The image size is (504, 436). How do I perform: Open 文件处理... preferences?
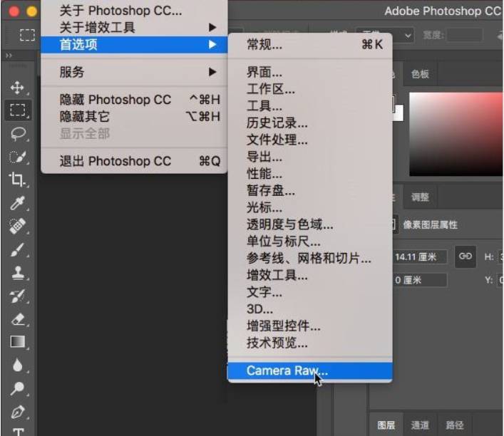click(x=310, y=140)
